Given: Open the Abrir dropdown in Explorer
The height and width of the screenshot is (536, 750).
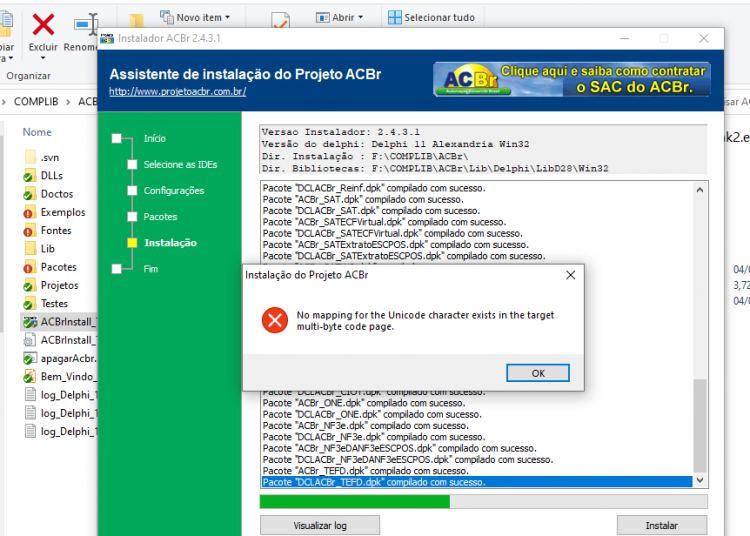Looking at the screenshot, I should coord(361,17).
